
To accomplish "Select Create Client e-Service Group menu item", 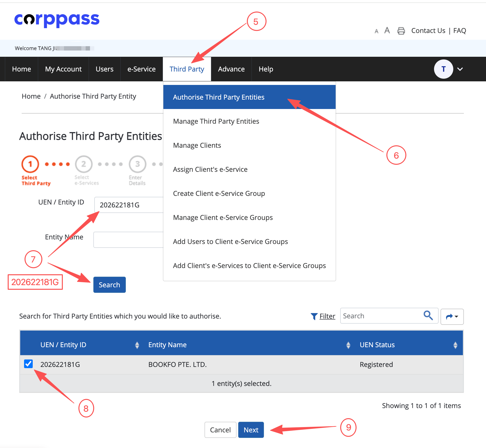I will [x=249, y=193].
